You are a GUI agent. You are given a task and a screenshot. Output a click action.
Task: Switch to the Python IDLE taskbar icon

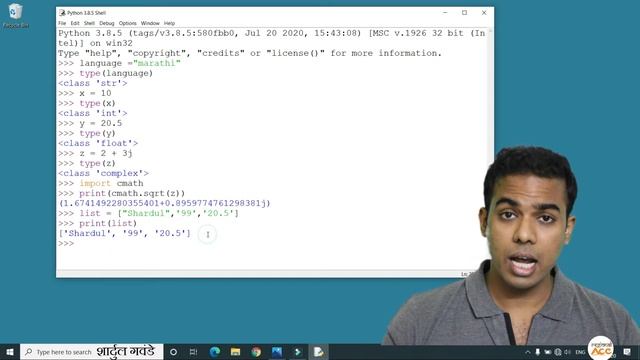pyautogui.click(x=319, y=352)
